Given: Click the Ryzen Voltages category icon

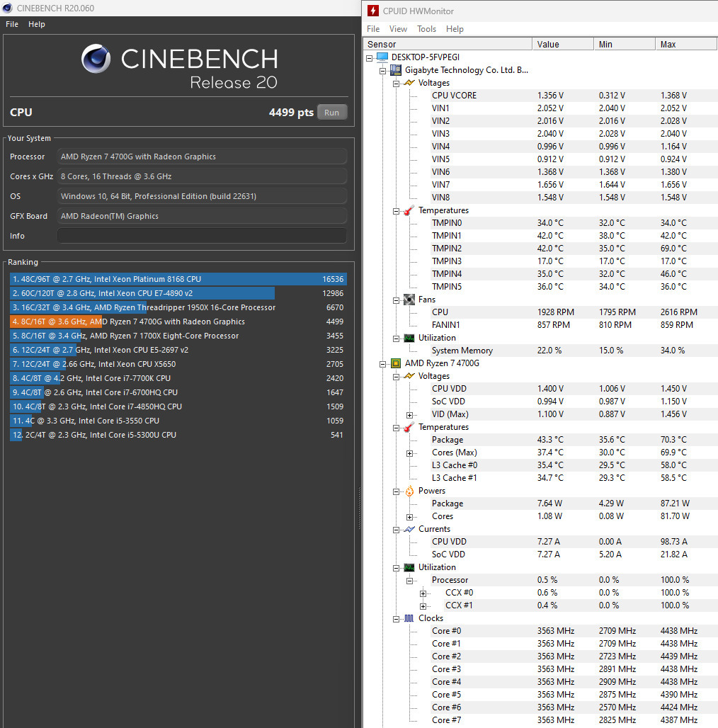Looking at the screenshot, I should coord(409,376).
